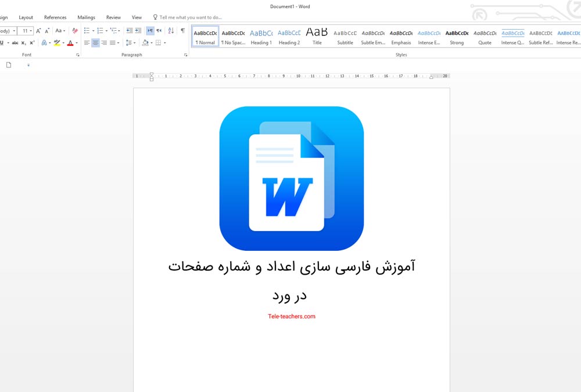
Task: Center the paragraph text
Action: coord(96,43)
